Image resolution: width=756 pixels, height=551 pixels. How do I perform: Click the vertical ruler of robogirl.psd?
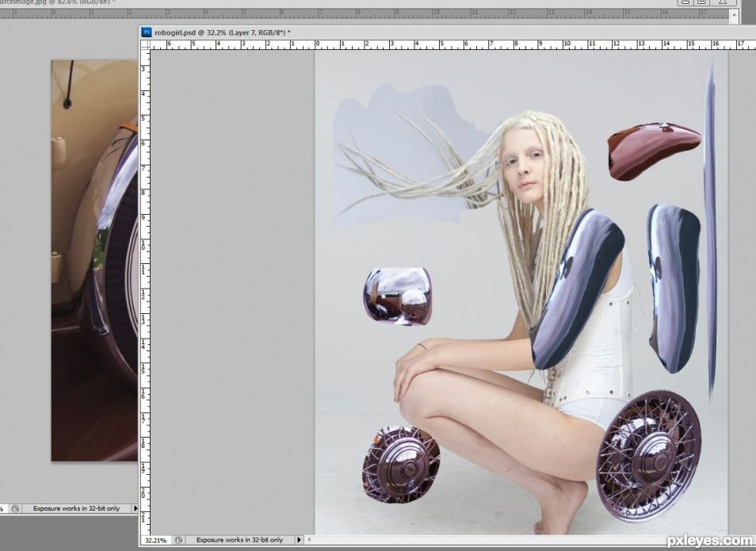click(146, 292)
